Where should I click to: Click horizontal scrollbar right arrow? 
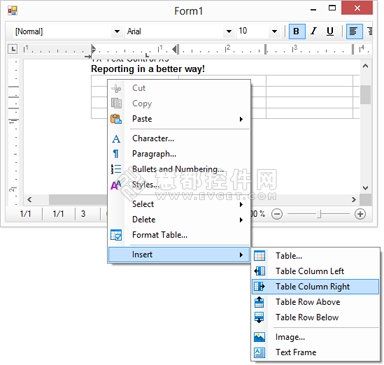(x=354, y=199)
